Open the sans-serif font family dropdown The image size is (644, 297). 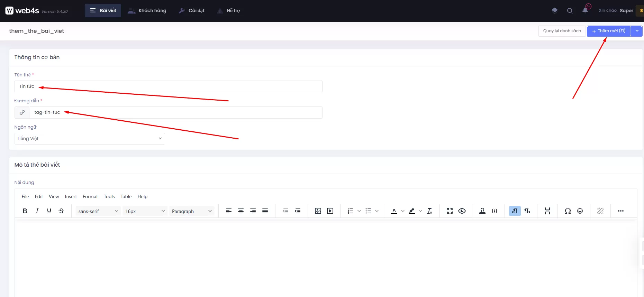pyautogui.click(x=98, y=211)
